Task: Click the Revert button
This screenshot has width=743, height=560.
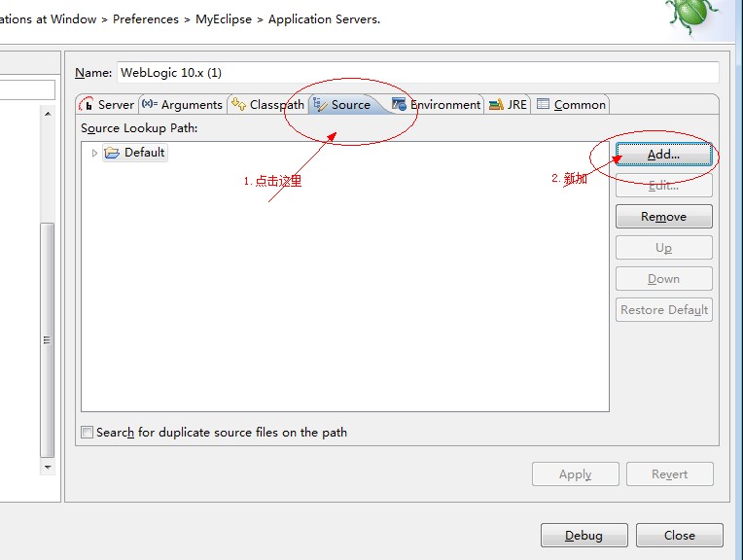Action: click(669, 474)
